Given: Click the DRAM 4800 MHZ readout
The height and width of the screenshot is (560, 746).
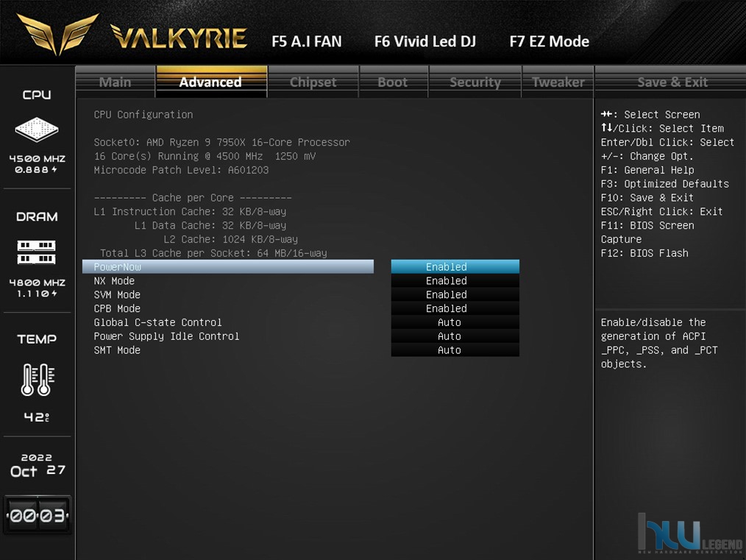Looking at the screenshot, I should 37,283.
